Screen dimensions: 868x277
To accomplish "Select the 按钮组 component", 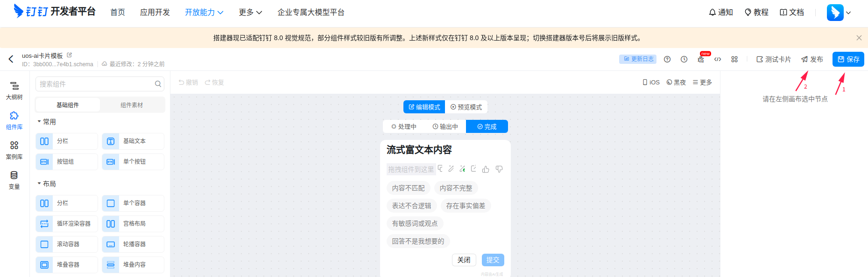I will (67, 162).
